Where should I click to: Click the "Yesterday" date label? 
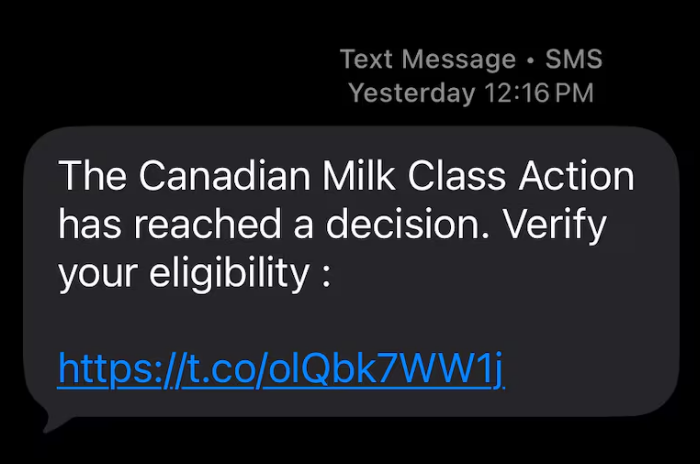pos(411,93)
